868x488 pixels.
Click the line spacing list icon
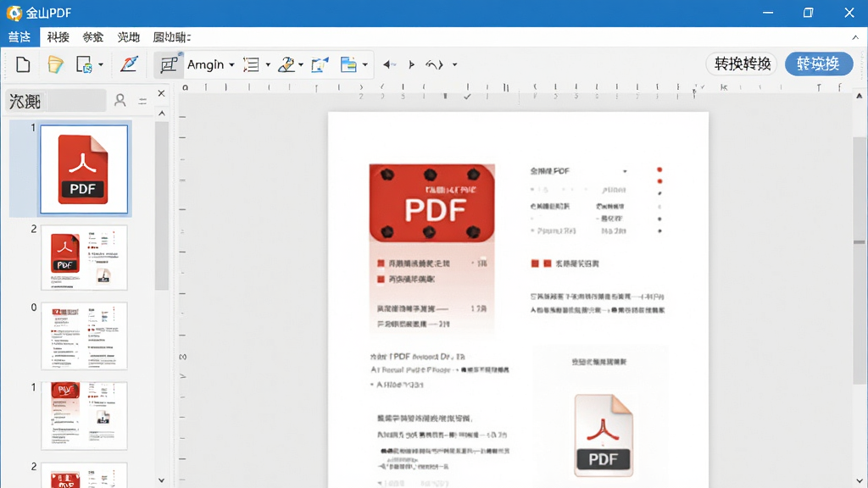click(x=251, y=64)
